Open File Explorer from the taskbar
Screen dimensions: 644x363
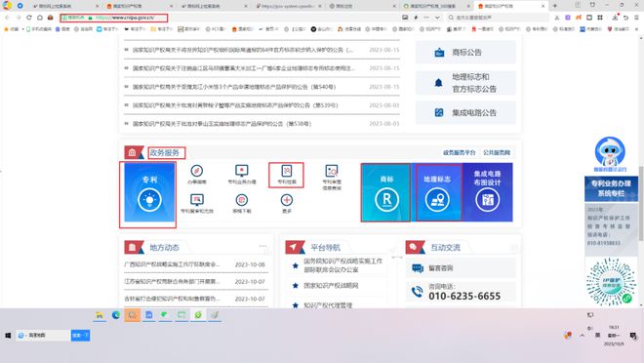point(100,315)
